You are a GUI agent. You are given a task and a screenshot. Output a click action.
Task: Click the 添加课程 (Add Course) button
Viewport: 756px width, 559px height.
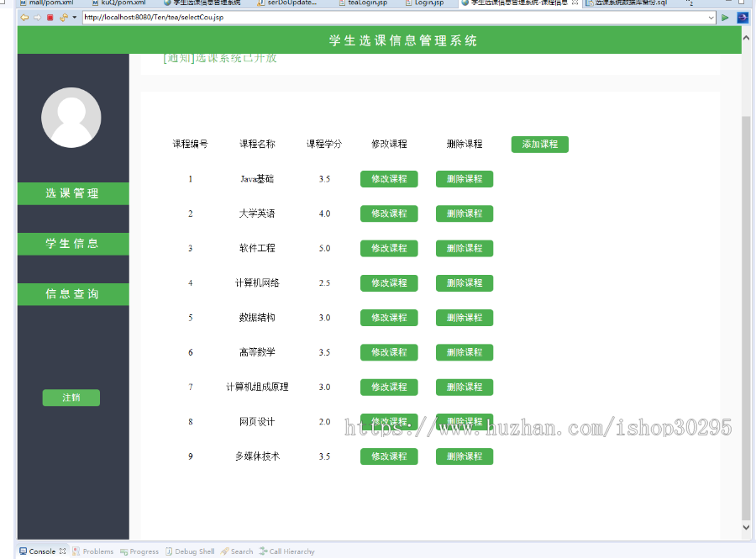(x=539, y=144)
